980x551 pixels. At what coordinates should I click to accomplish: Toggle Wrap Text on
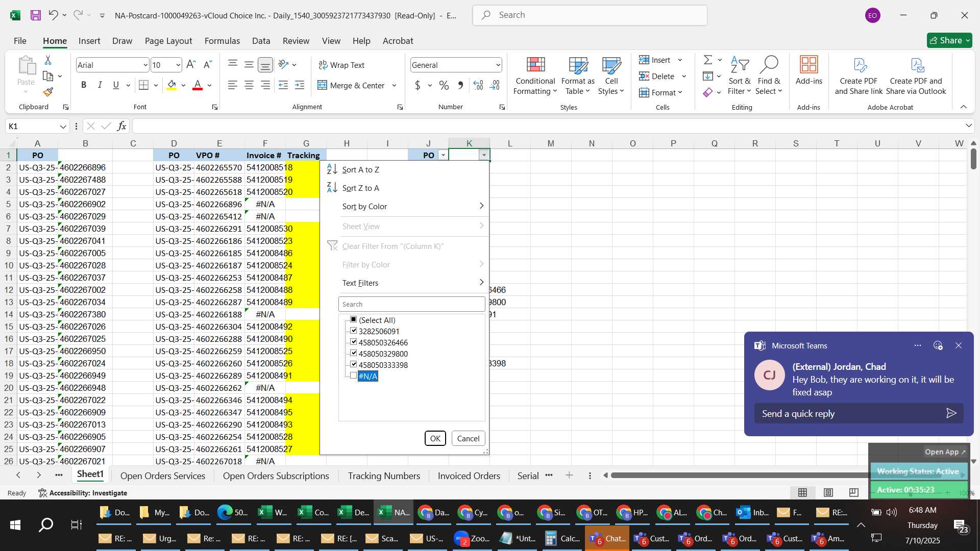pyautogui.click(x=341, y=65)
